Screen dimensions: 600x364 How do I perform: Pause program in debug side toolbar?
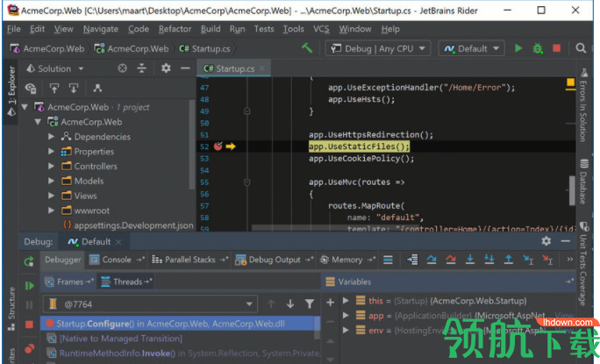29,304
